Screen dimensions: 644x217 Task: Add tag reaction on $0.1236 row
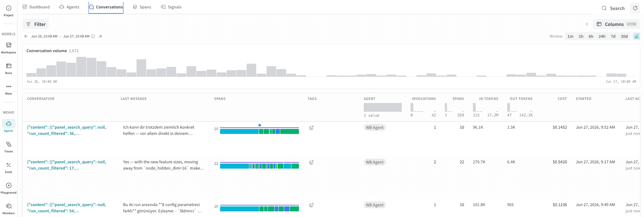[311, 205]
